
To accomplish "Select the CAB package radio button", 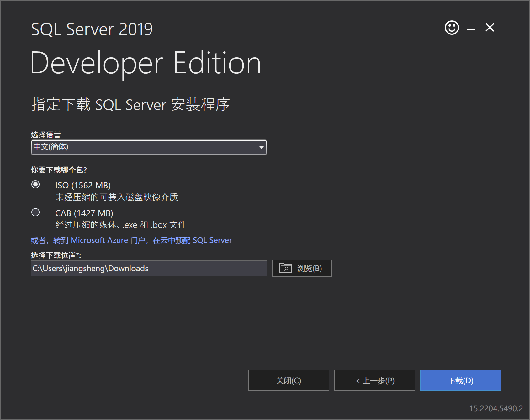I will tap(35, 213).
